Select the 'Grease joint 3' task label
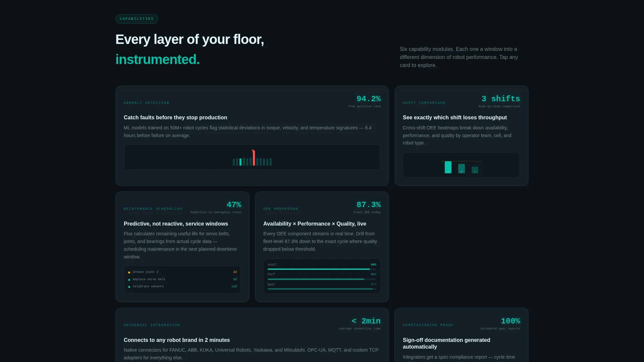Viewport: 644px width, 362px height. [146, 272]
